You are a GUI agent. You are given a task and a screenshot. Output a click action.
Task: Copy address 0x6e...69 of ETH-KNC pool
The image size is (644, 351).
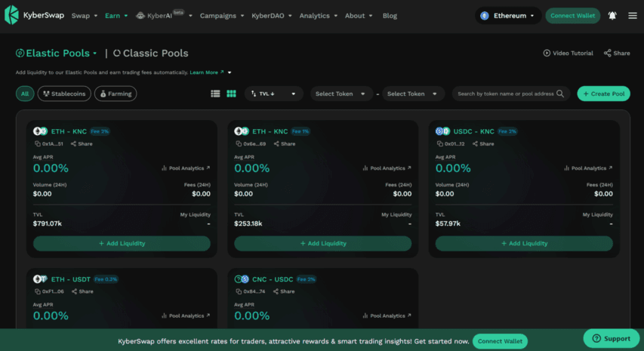point(239,143)
